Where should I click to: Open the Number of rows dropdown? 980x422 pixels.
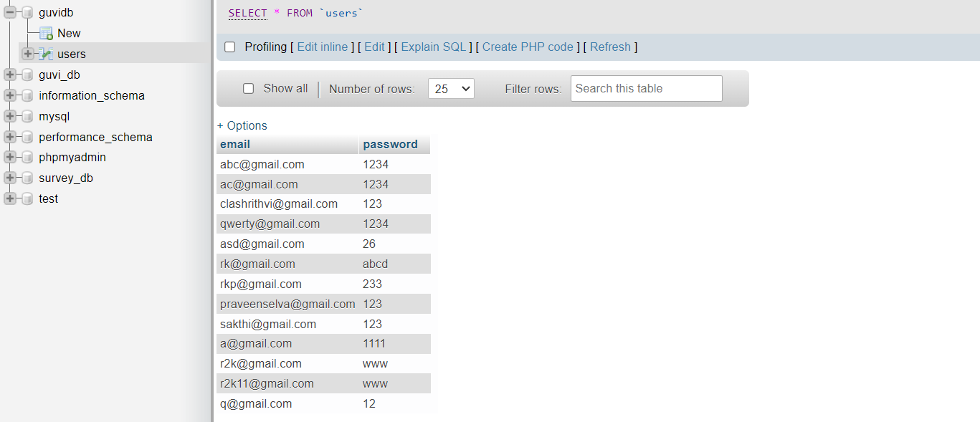[451, 88]
